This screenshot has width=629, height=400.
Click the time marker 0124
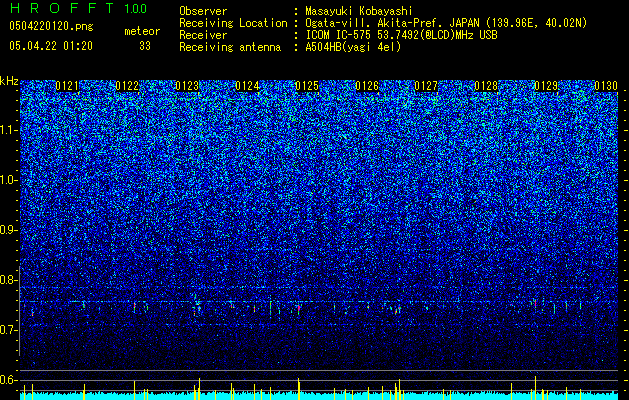pos(247,86)
